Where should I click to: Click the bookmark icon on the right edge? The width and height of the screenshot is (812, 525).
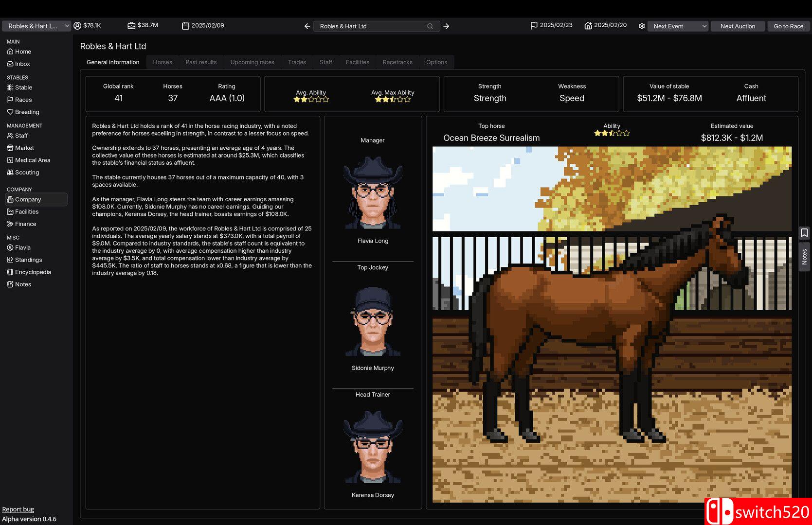(804, 233)
